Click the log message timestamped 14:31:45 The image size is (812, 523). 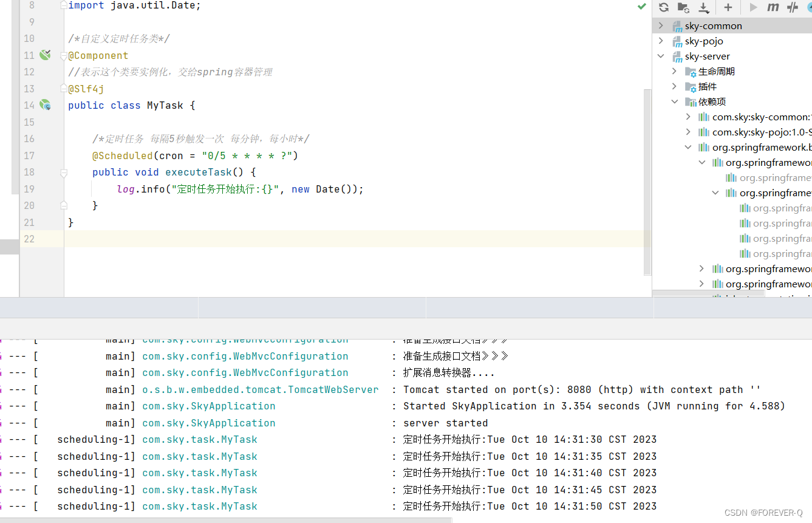click(x=530, y=490)
